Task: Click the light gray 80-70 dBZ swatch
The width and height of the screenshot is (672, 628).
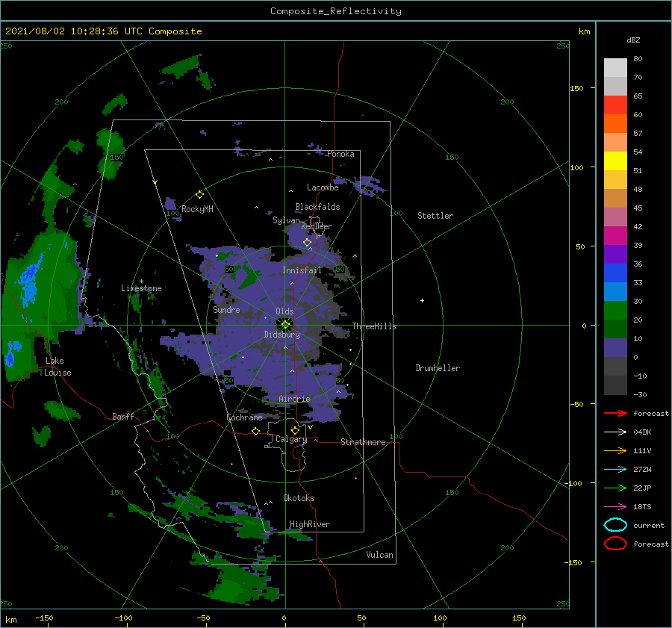Action: 615,68
